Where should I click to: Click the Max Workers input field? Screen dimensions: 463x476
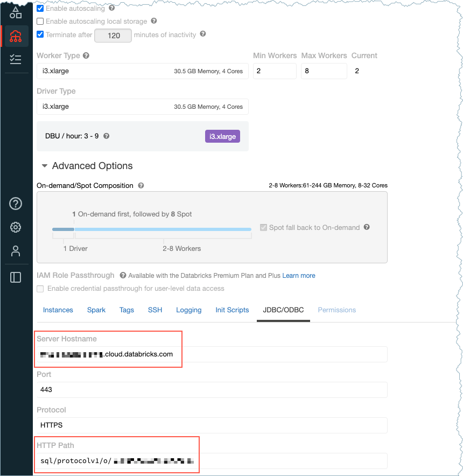(x=324, y=71)
